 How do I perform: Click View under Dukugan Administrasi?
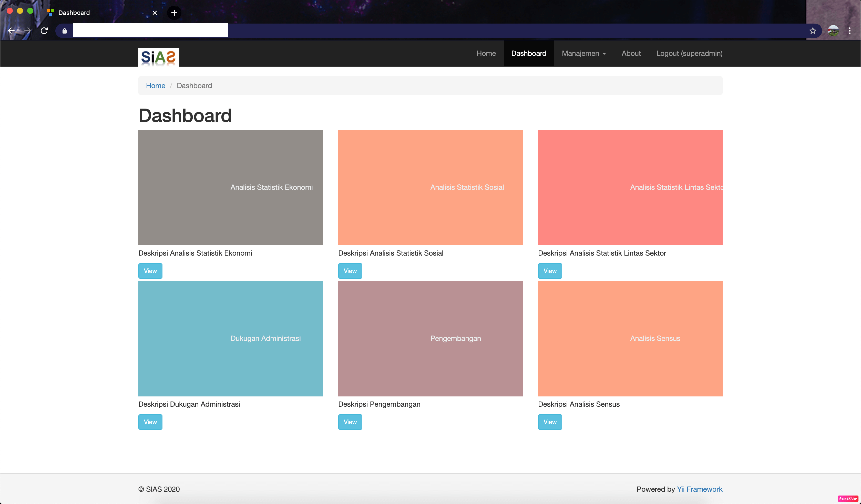pos(150,422)
